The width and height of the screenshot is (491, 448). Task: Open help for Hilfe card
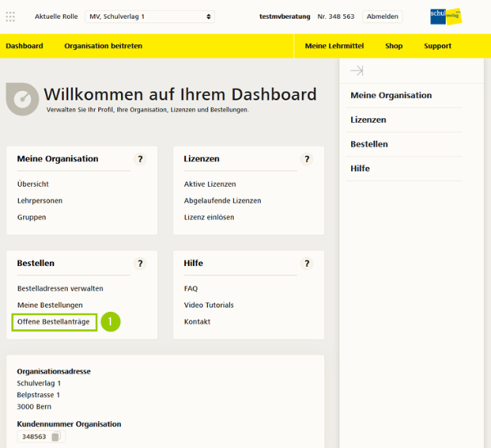(307, 264)
